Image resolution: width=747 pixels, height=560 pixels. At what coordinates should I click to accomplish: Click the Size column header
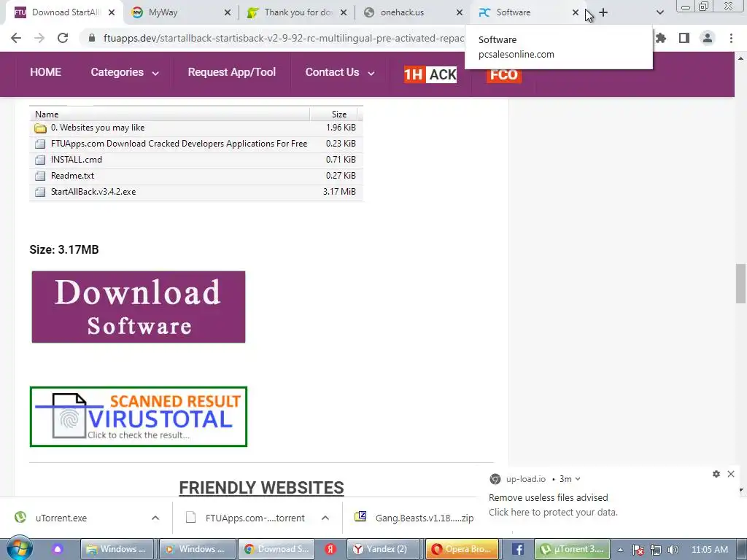pos(338,114)
